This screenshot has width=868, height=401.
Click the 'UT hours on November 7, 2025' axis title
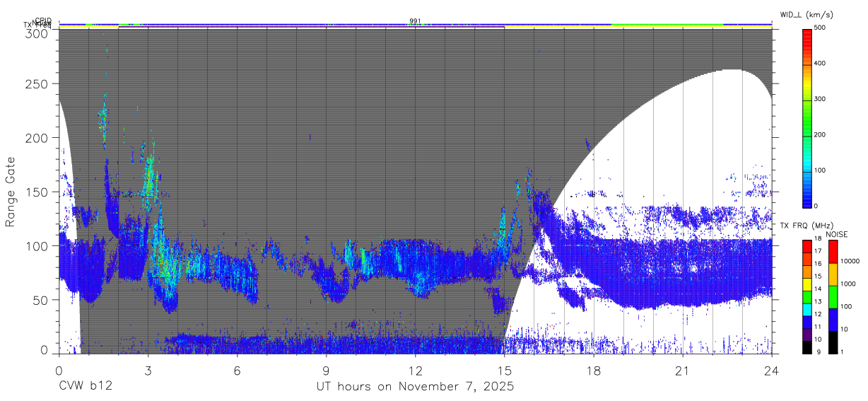point(415,387)
